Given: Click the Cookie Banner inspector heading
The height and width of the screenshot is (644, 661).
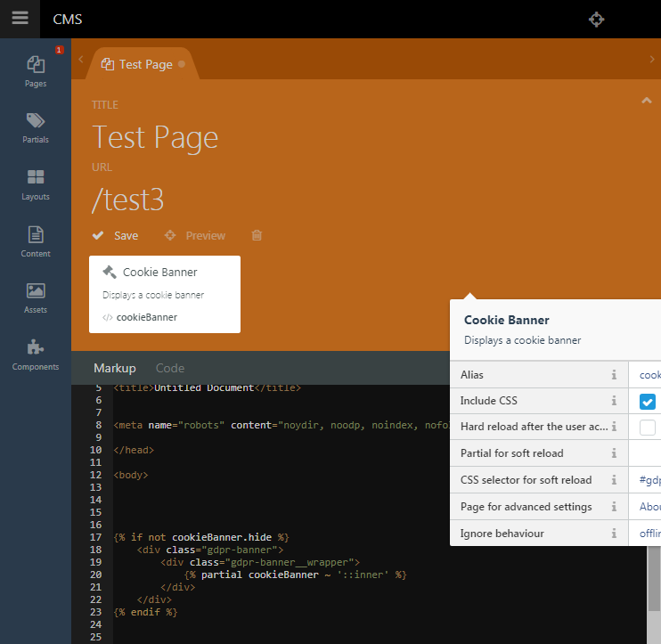Looking at the screenshot, I should [x=506, y=320].
